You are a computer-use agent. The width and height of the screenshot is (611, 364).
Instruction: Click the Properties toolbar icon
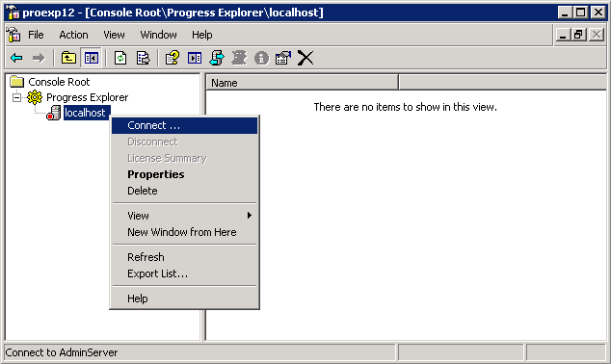click(x=283, y=59)
